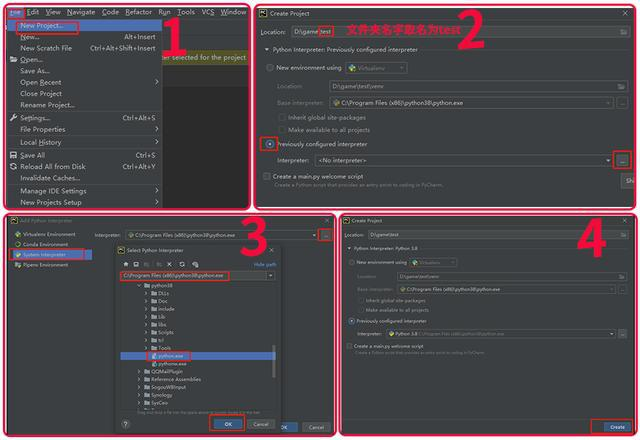The width and height of the screenshot is (640, 440).
Task: Expand the Tools folder
Action: pos(146,348)
